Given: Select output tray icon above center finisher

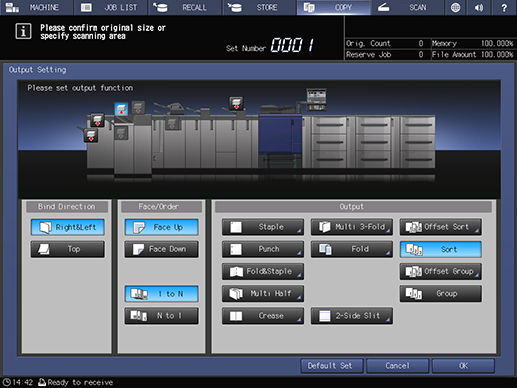Looking at the screenshot, I should (236, 103).
